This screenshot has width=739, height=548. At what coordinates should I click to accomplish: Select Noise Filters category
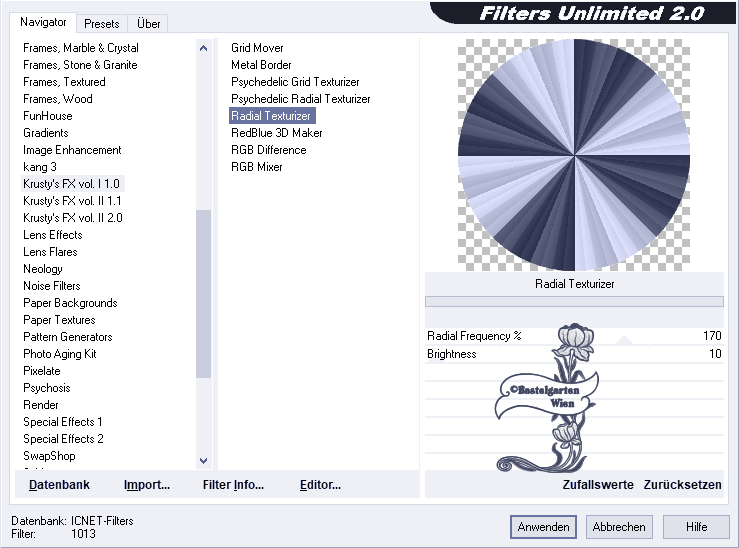pos(51,286)
